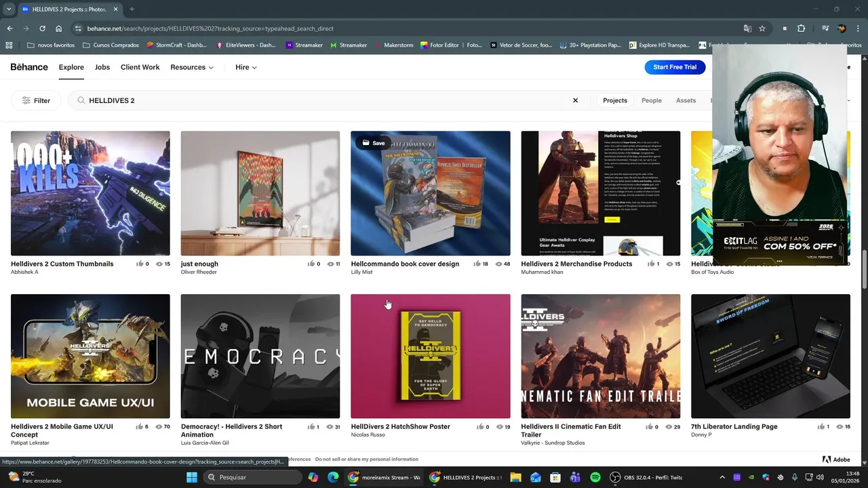Visit Muhammad khan's profile link

pyautogui.click(x=542, y=272)
